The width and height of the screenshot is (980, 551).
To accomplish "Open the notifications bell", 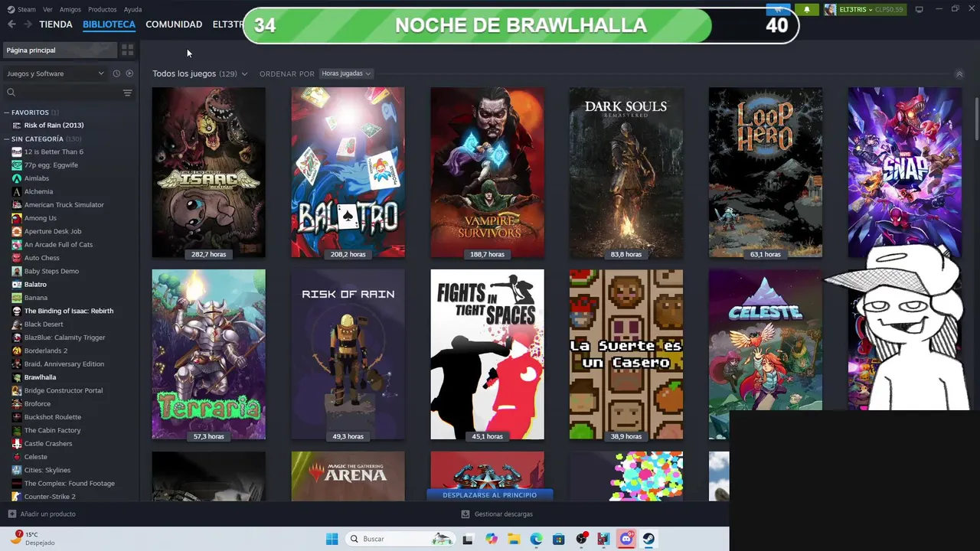I will [806, 9].
